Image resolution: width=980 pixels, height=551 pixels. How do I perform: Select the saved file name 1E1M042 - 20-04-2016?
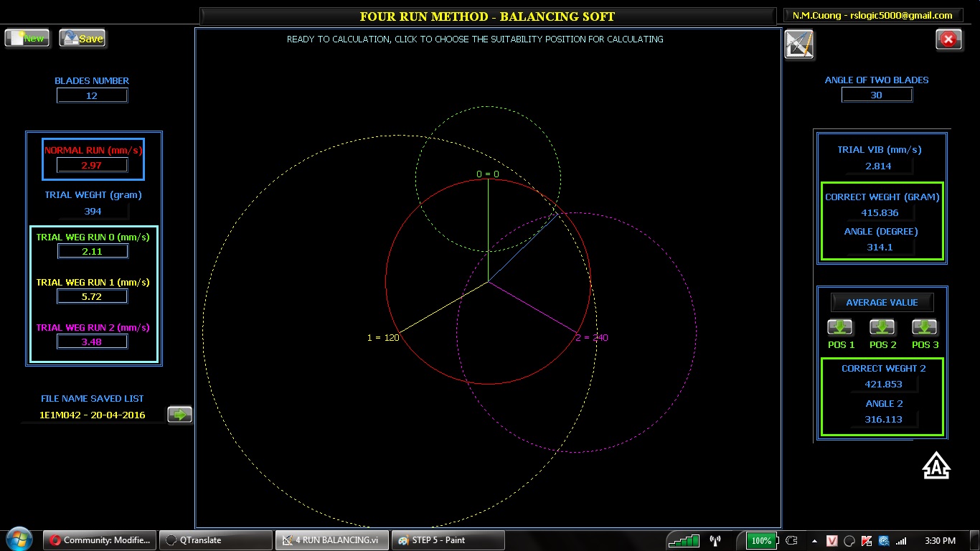pos(93,415)
